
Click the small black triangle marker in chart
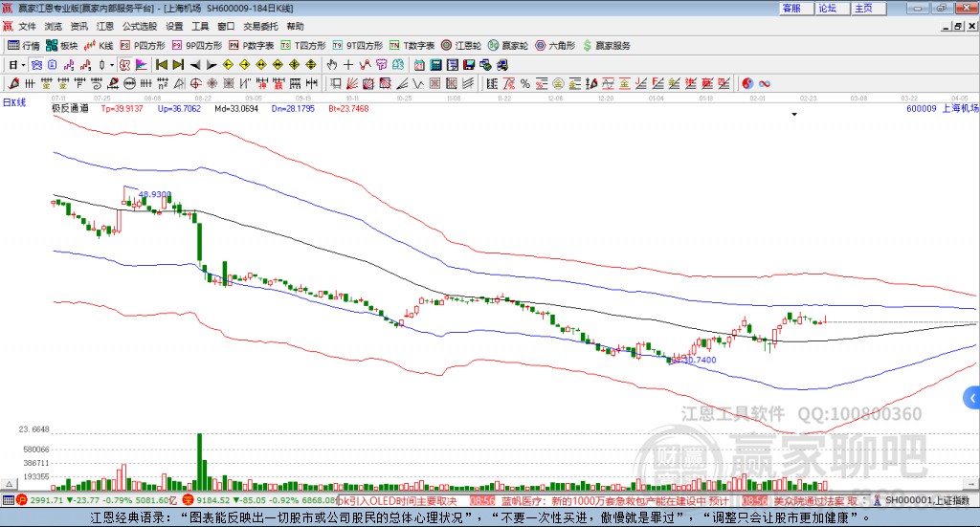pos(794,114)
